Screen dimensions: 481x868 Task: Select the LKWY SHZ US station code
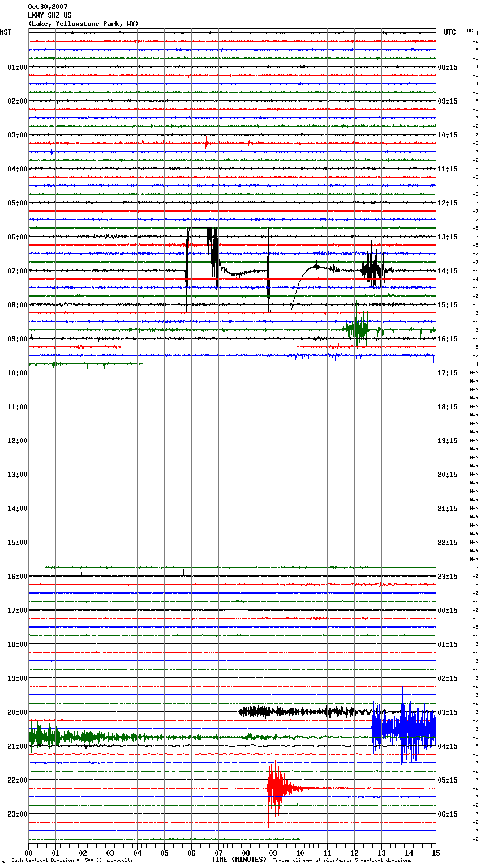[50, 15]
